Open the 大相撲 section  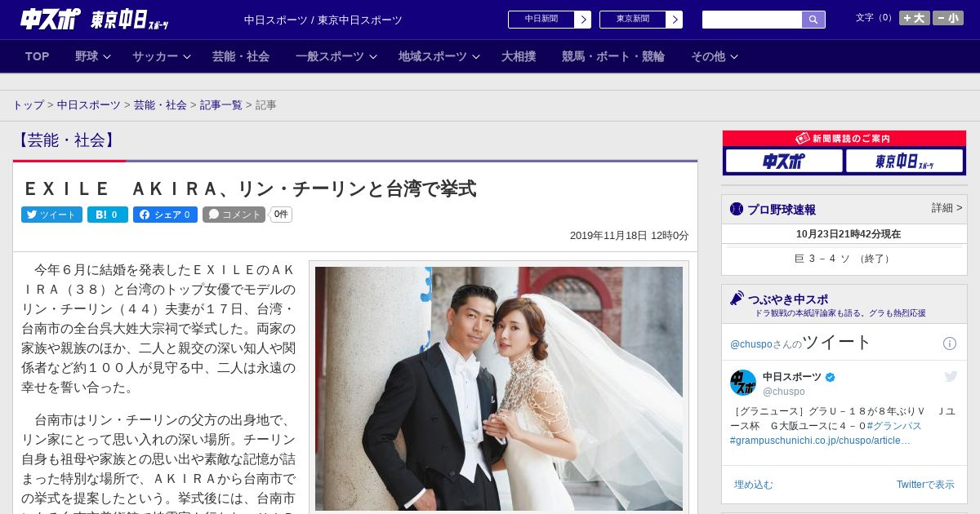pos(519,56)
